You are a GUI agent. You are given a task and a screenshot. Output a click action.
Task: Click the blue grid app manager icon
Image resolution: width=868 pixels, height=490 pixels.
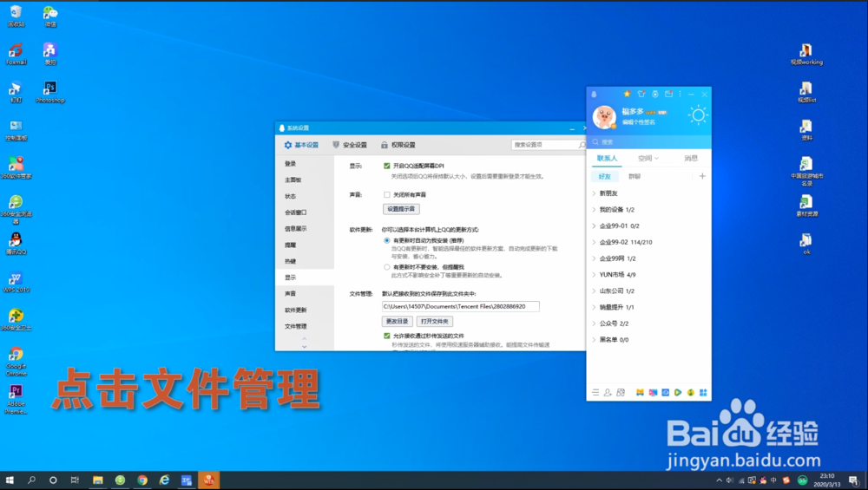point(703,393)
